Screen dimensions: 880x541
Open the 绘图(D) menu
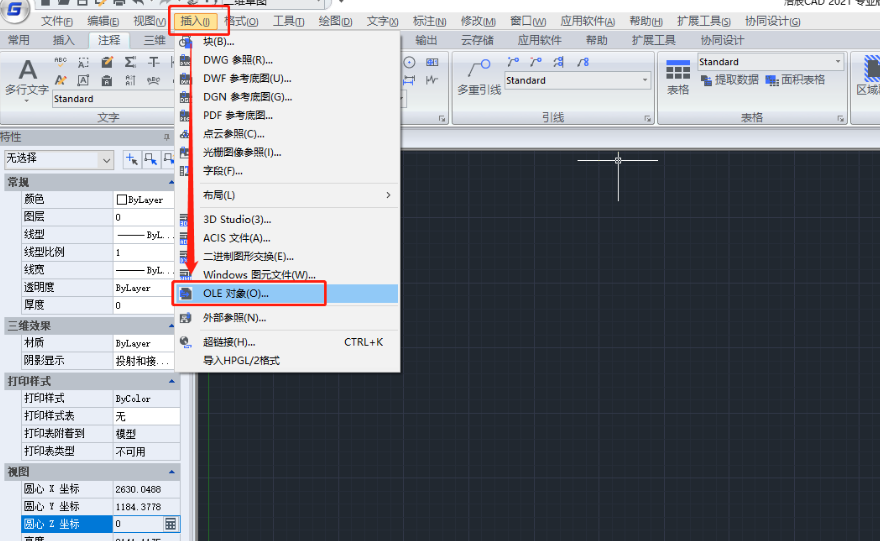click(x=336, y=21)
